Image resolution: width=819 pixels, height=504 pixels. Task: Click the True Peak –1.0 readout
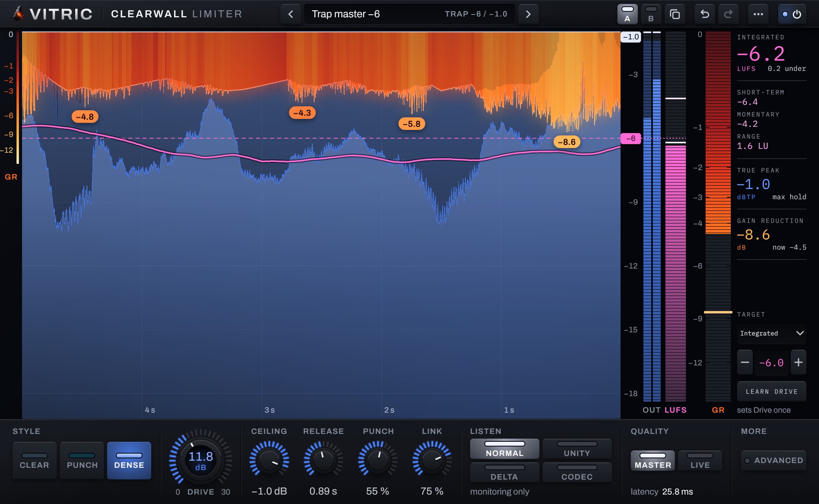(753, 184)
